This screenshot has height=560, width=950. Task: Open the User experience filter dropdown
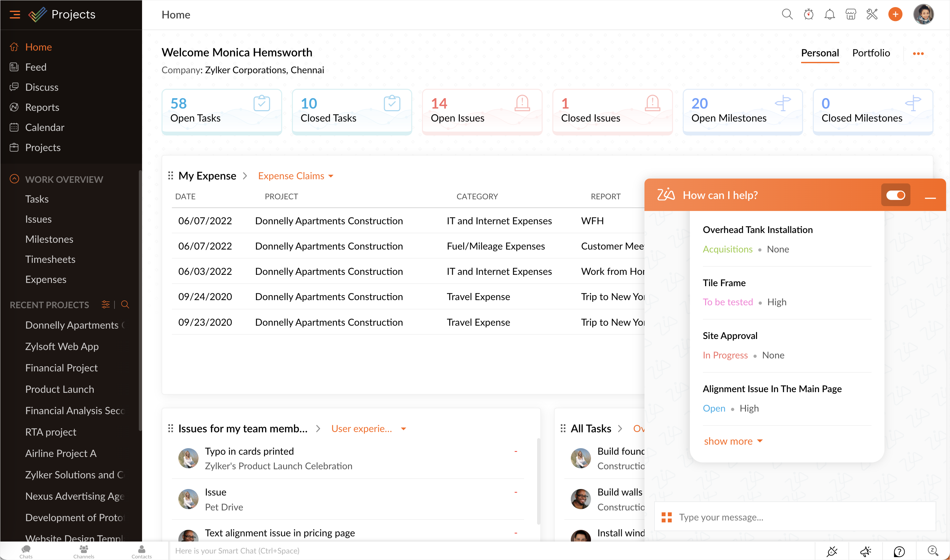(368, 429)
